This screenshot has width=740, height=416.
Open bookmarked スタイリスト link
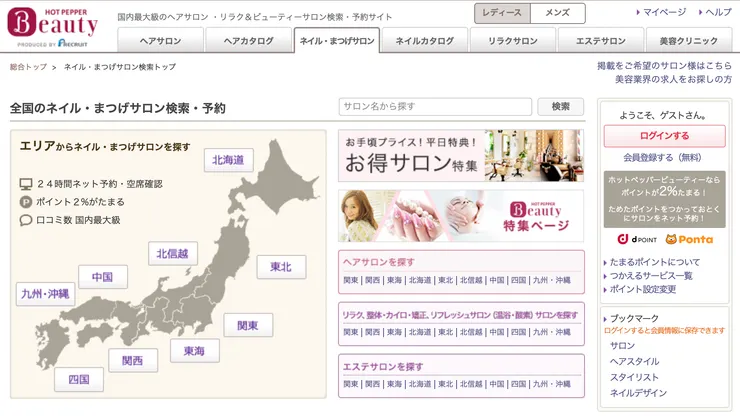[x=634, y=377]
